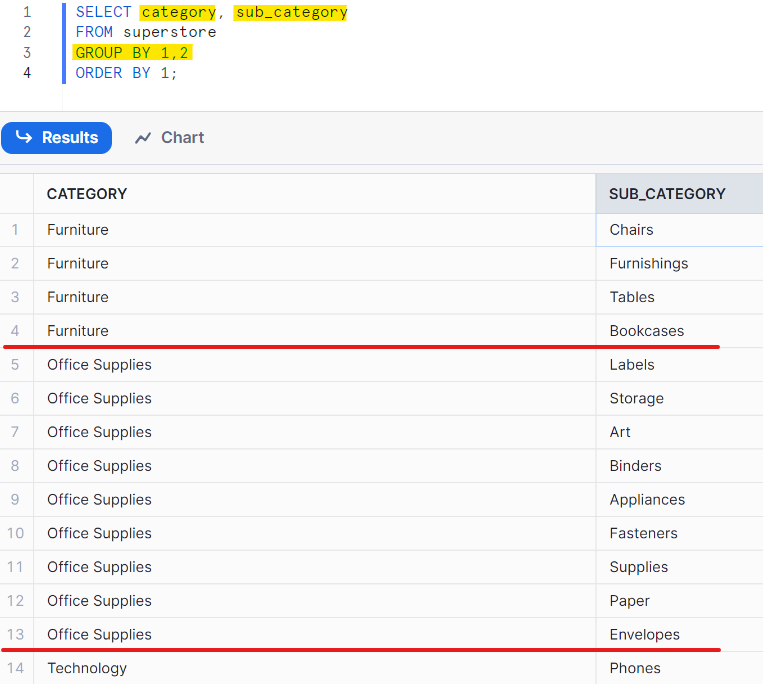This screenshot has height=684, width=763.
Task: Click the Furnishings sub-category cell
Action: 648,264
